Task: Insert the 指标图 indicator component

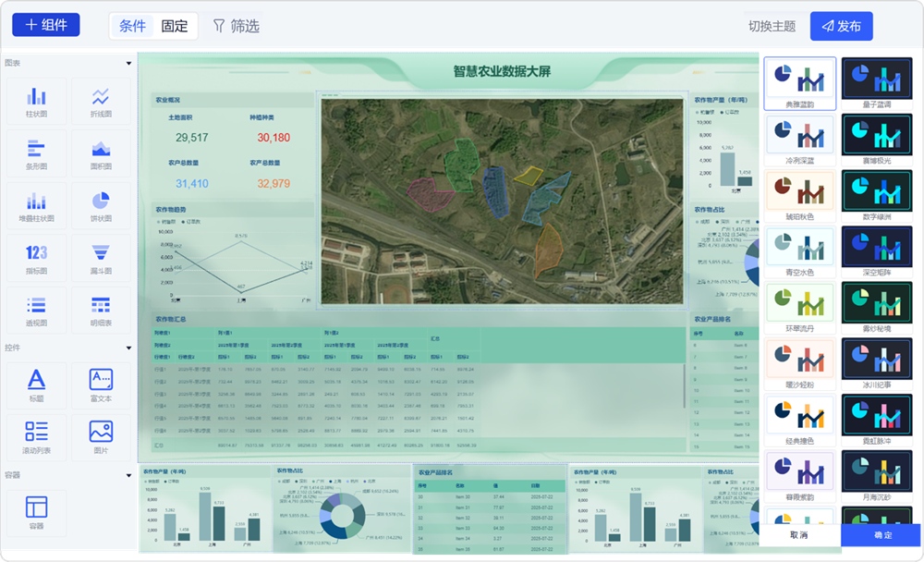Action: tap(37, 258)
